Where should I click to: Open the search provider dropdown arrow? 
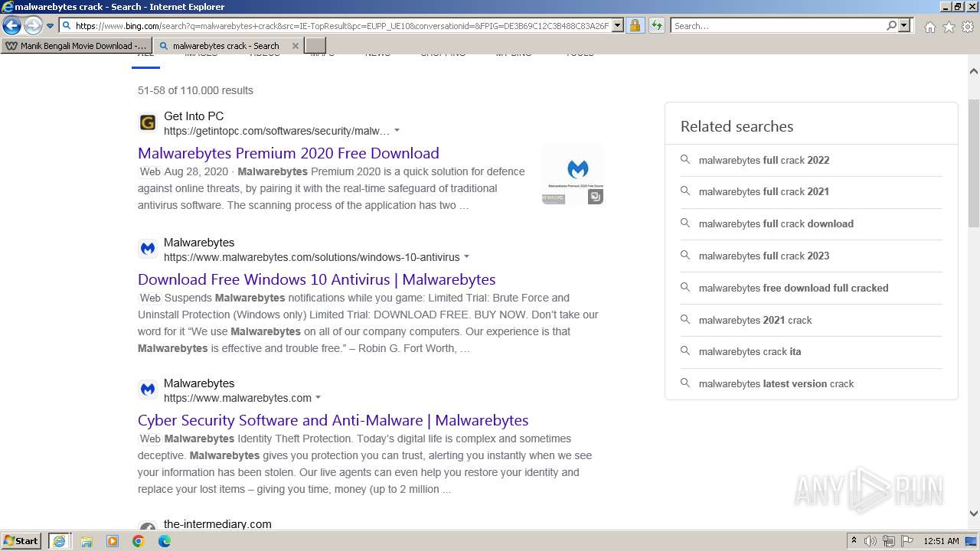coord(904,26)
